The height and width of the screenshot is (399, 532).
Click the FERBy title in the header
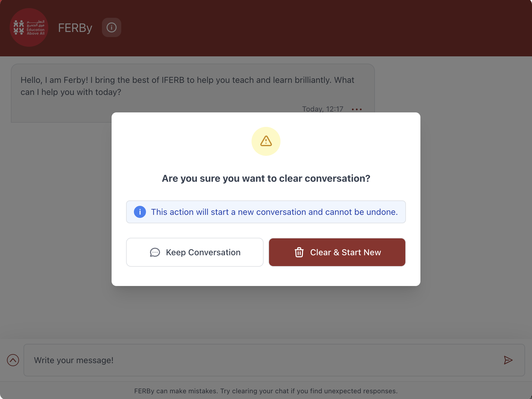point(75,27)
